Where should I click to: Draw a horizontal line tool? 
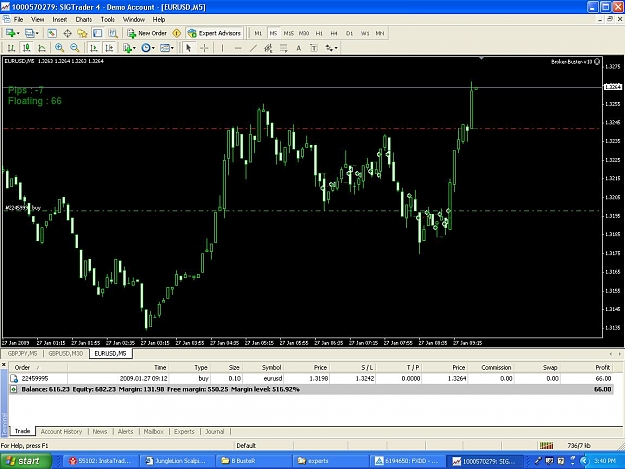pos(238,48)
